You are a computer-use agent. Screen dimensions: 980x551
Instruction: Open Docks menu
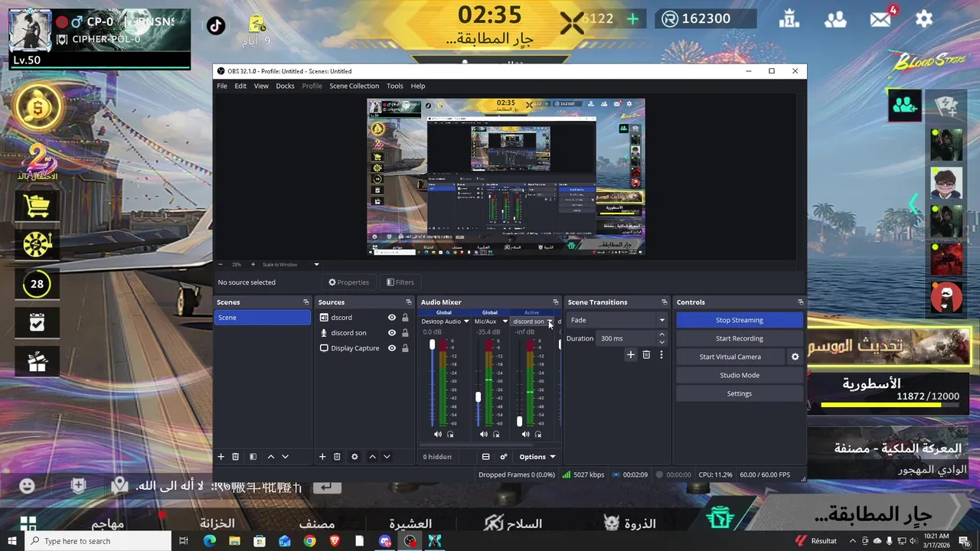pos(285,86)
